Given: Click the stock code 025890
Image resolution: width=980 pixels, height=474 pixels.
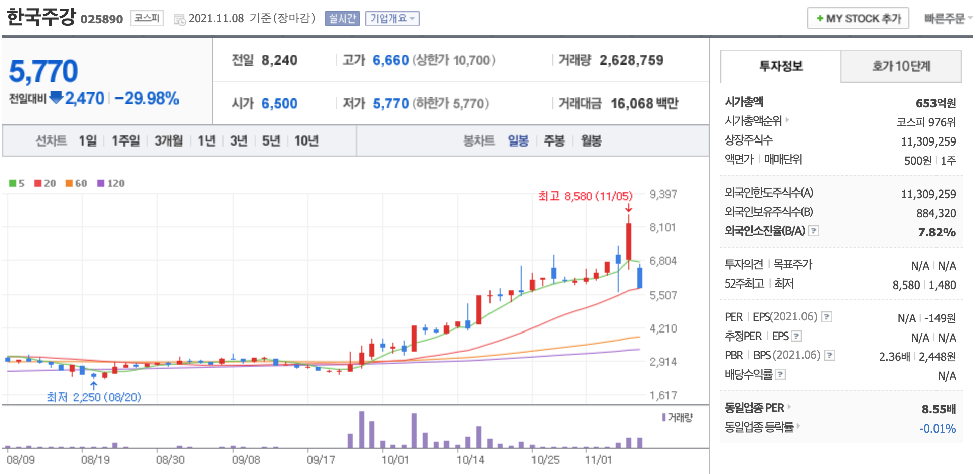Looking at the screenshot, I should pyautogui.click(x=102, y=19).
